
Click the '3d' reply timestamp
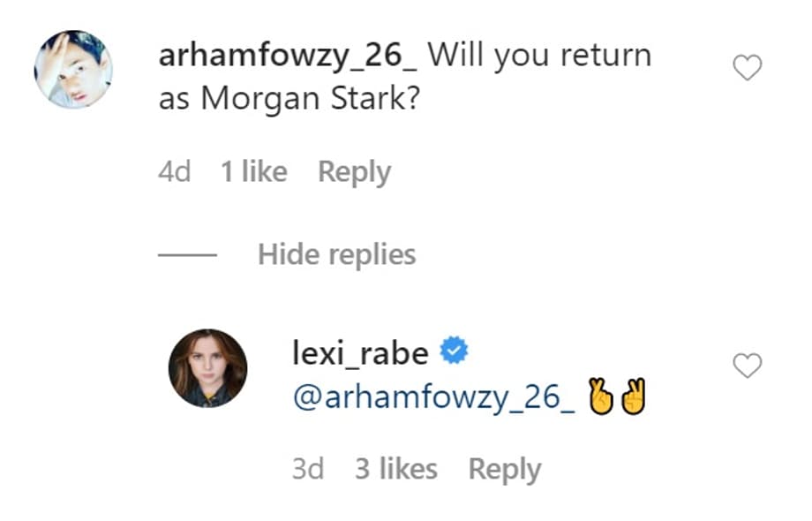(x=308, y=470)
